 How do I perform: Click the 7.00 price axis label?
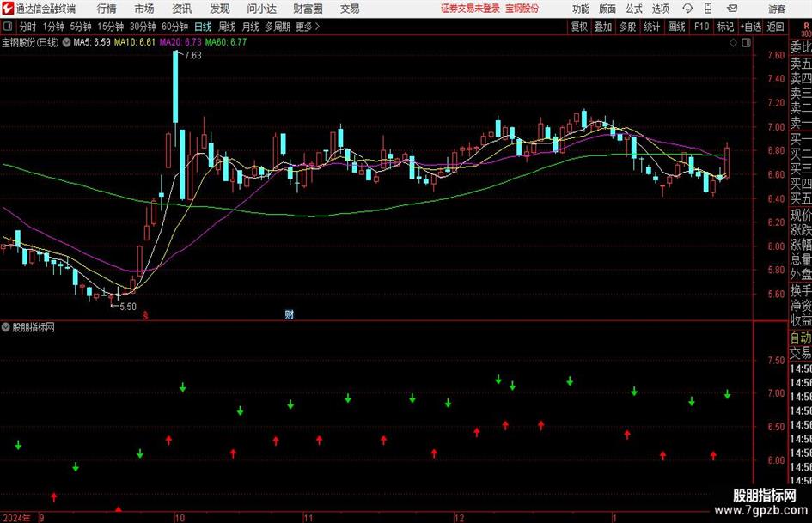(x=776, y=127)
